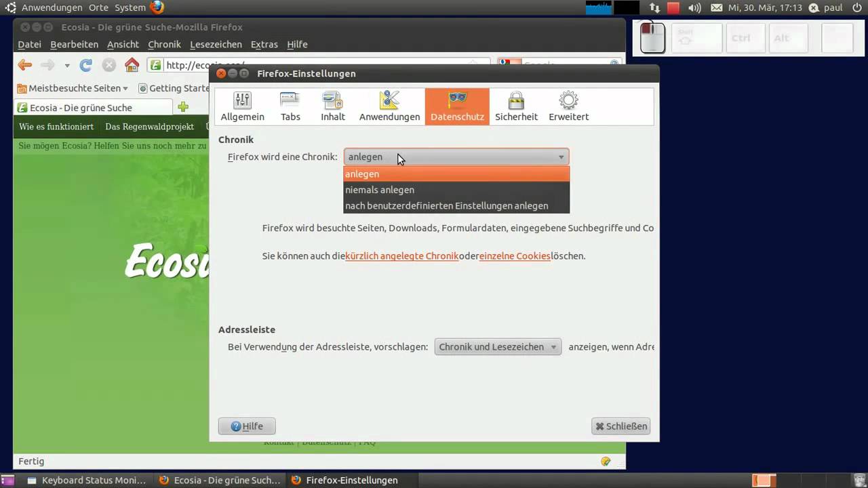Viewport: 868px width, 488px height.
Task: Open the Chronik menu in the menu bar
Action: point(165,45)
